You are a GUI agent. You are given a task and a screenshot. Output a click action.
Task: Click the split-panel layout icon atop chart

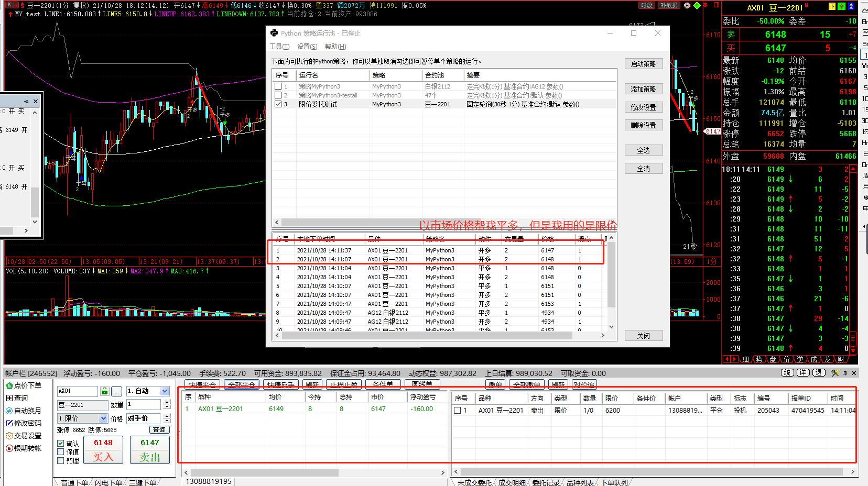point(716,5)
